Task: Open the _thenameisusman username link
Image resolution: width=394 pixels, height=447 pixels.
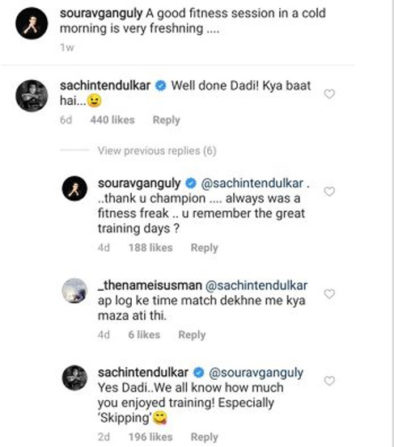Action: pos(150,285)
